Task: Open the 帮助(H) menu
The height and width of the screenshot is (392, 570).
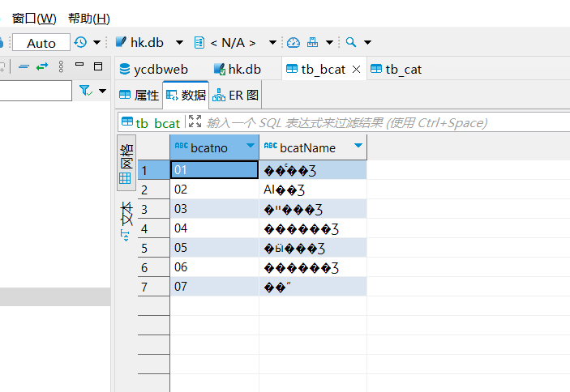Action: tap(89, 18)
